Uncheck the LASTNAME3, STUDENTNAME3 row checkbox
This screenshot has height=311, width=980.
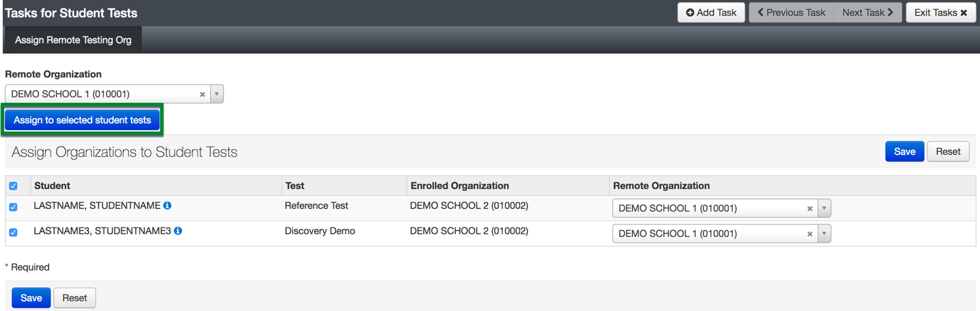pyautogui.click(x=13, y=232)
